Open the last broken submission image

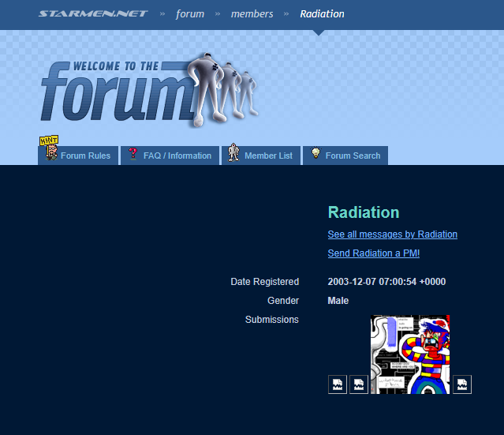pos(461,384)
